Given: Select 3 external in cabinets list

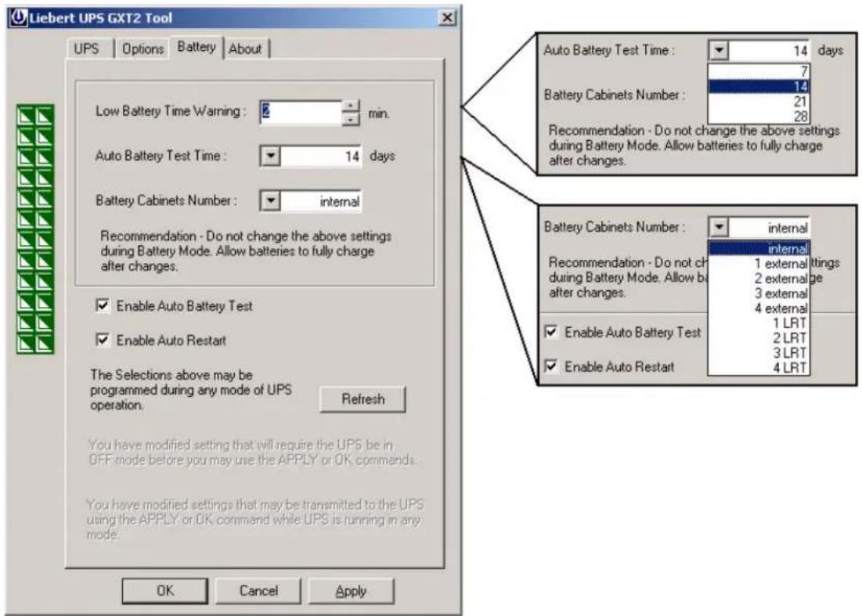Looking at the screenshot, I should tap(759, 294).
